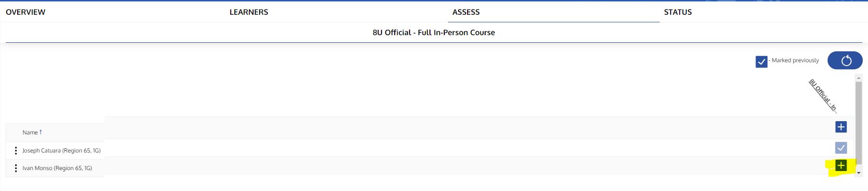The image size is (868, 191).
Task: Open three-dot menu for Ivan Monso
Action: pos(16,168)
